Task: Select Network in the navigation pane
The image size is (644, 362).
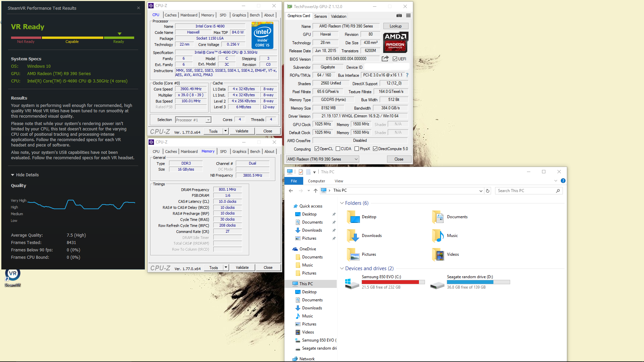Action: (307, 359)
